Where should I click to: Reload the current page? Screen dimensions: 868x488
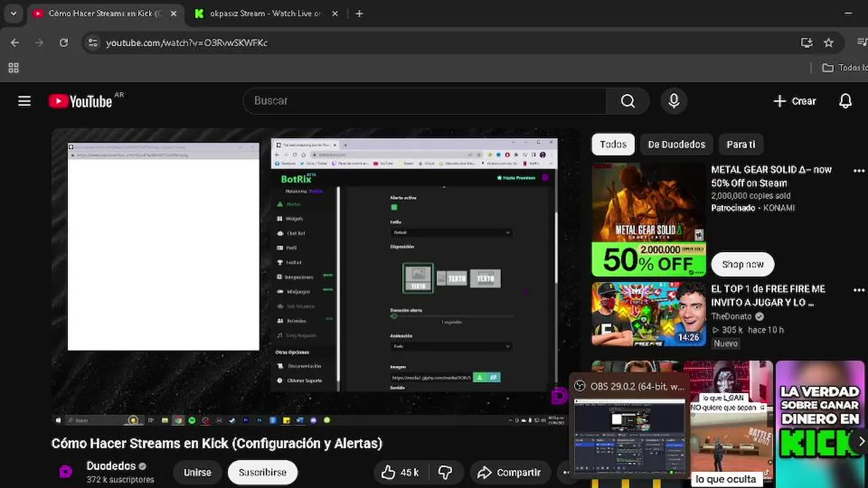pos(64,43)
